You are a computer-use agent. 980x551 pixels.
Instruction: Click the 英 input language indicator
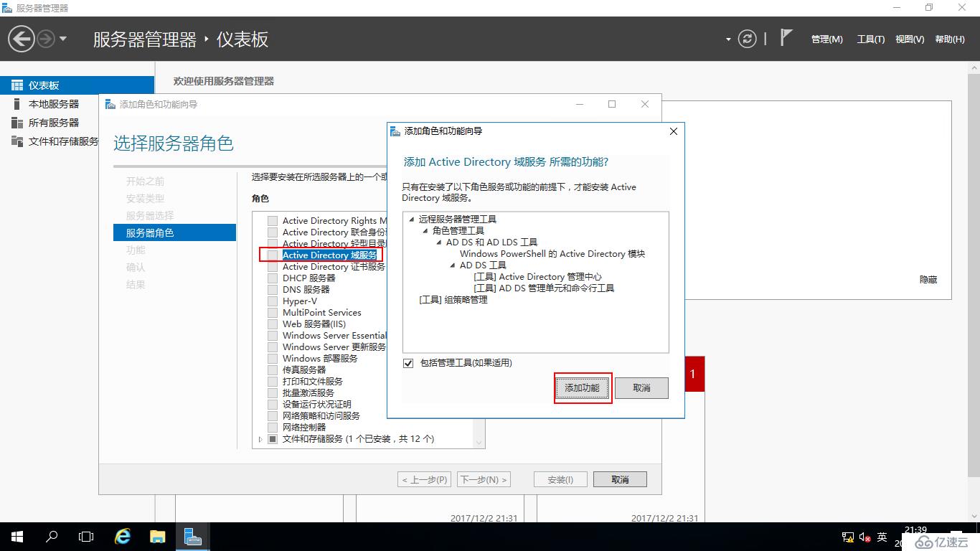pos(882,537)
